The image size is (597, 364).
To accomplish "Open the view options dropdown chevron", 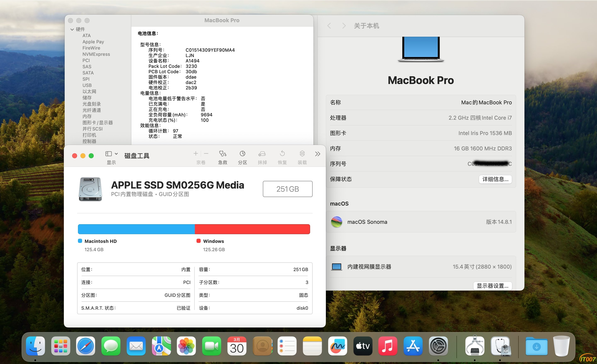I will click(116, 154).
